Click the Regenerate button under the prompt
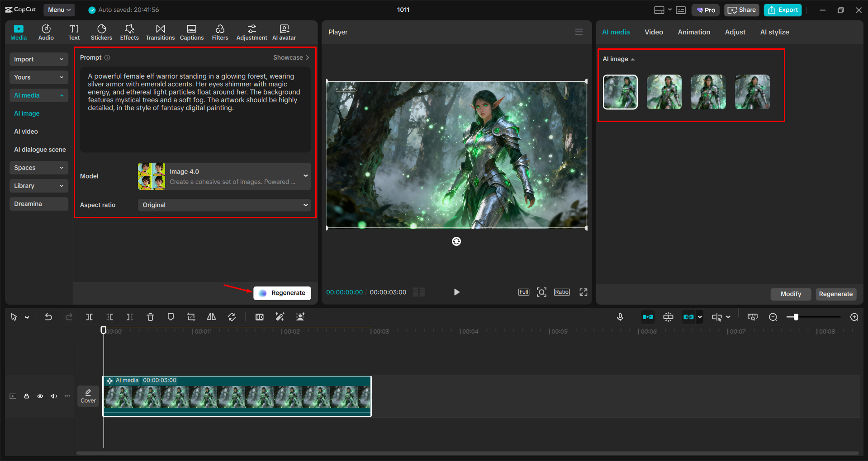This screenshot has width=868, height=461. [282, 293]
